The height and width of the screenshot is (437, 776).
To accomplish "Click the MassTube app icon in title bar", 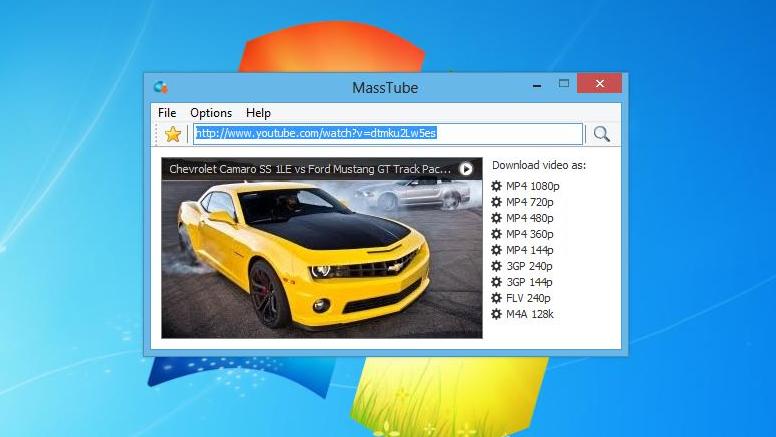I will click(161, 87).
